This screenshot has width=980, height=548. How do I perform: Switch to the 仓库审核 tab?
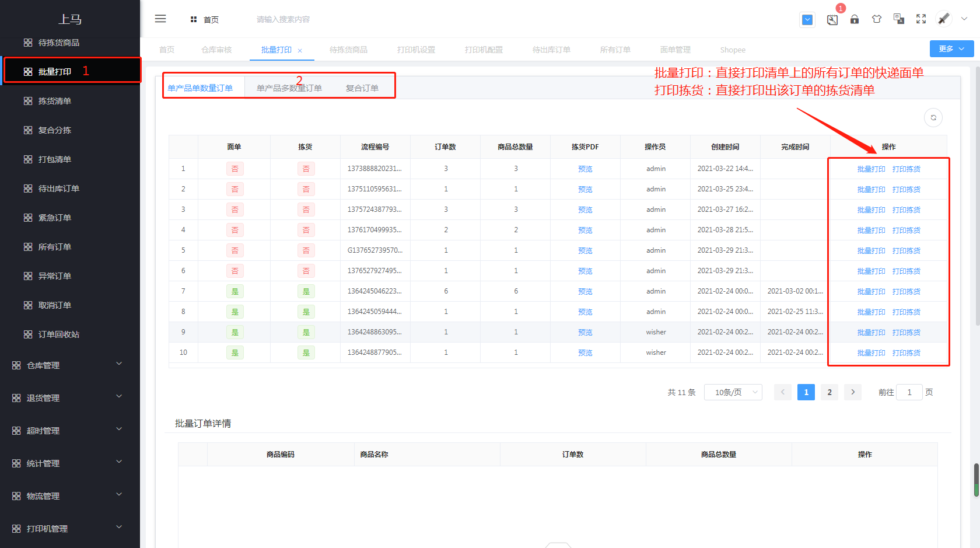click(216, 50)
